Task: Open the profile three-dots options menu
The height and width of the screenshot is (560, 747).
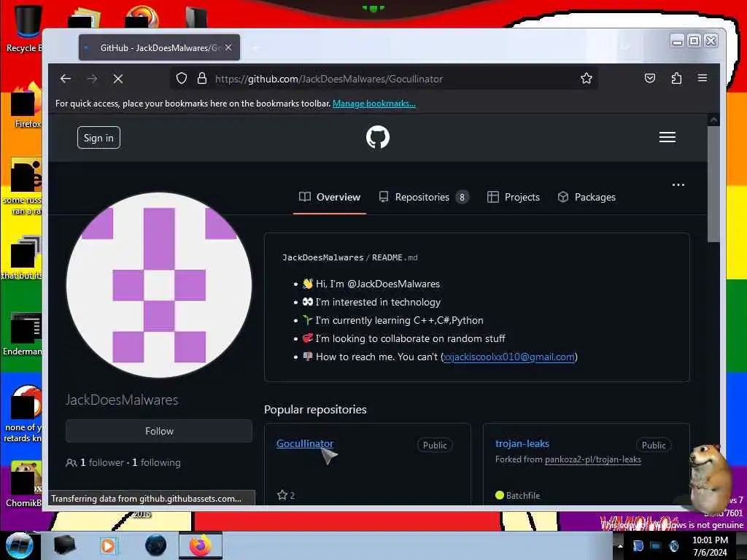Action: tap(678, 184)
